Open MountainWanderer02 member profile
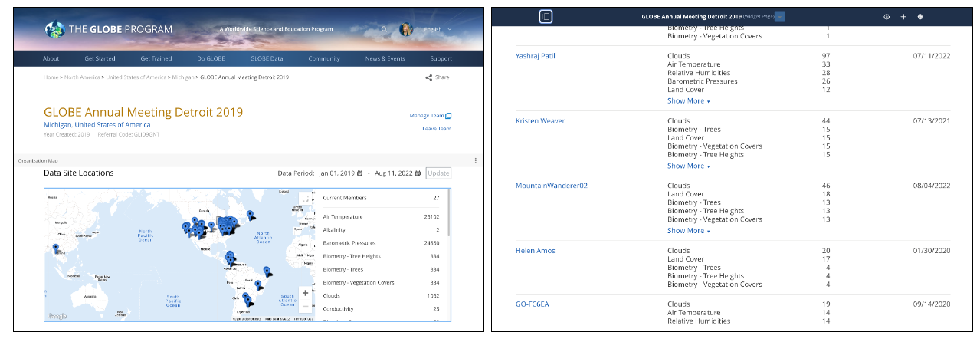 552,186
